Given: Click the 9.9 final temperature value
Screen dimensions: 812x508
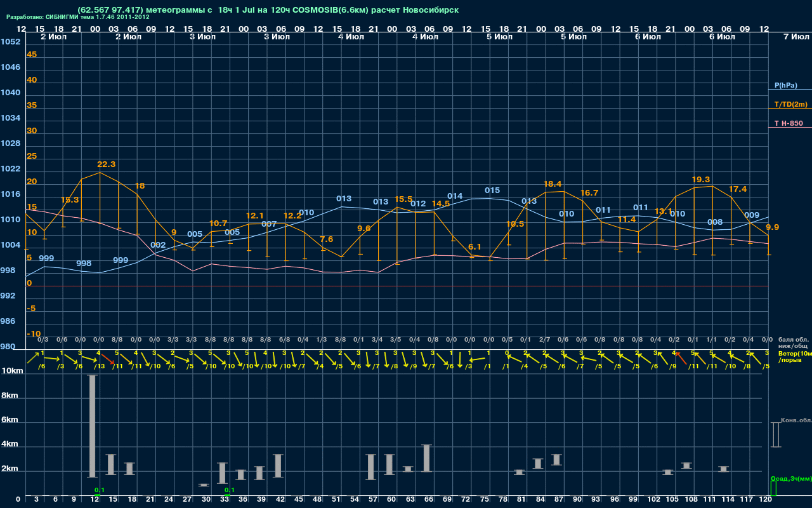Looking at the screenshot, I should (x=772, y=227).
